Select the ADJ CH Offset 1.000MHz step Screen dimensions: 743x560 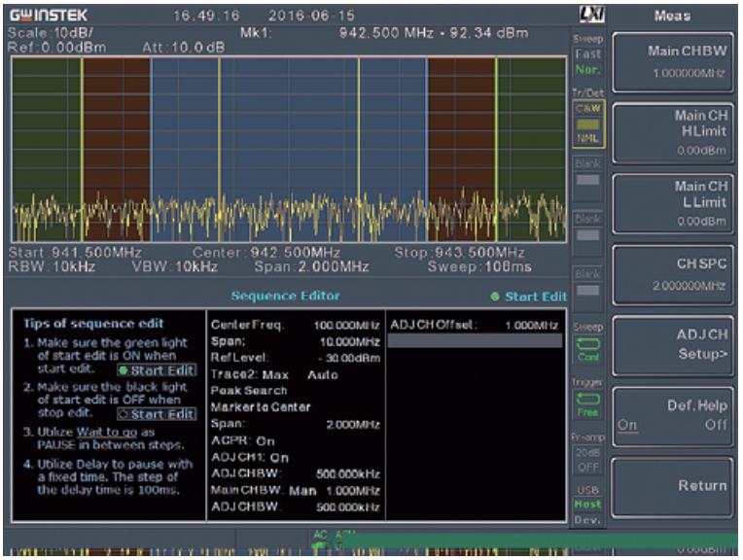tap(475, 325)
